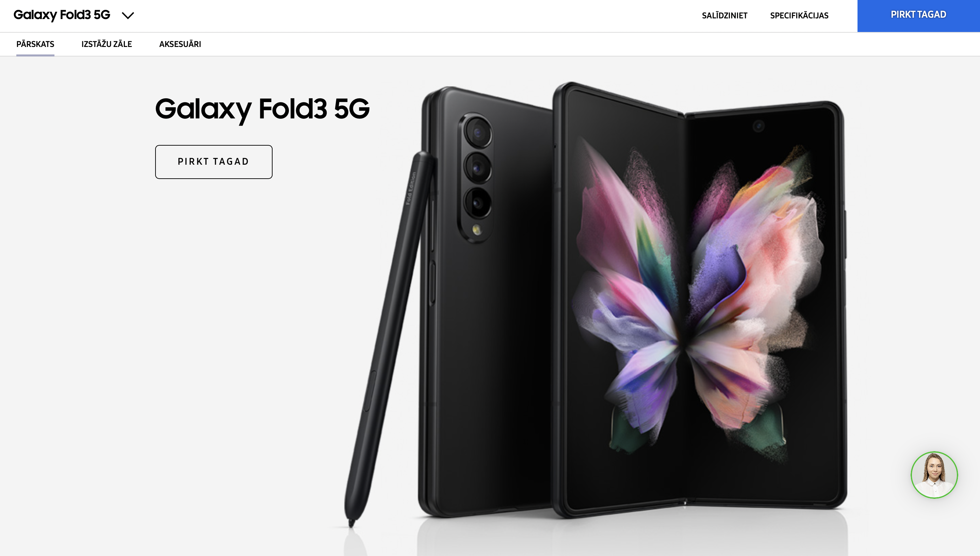Click the Galaxy Fold3 5G title in top bar
The width and height of the screenshot is (980, 556).
[62, 15]
